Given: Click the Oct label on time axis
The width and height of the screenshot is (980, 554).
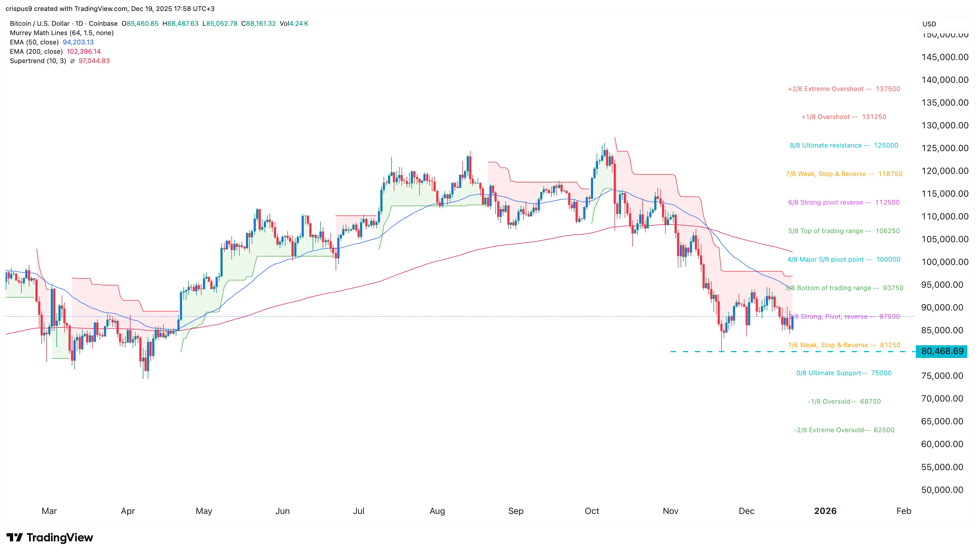Looking at the screenshot, I should click(591, 511).
